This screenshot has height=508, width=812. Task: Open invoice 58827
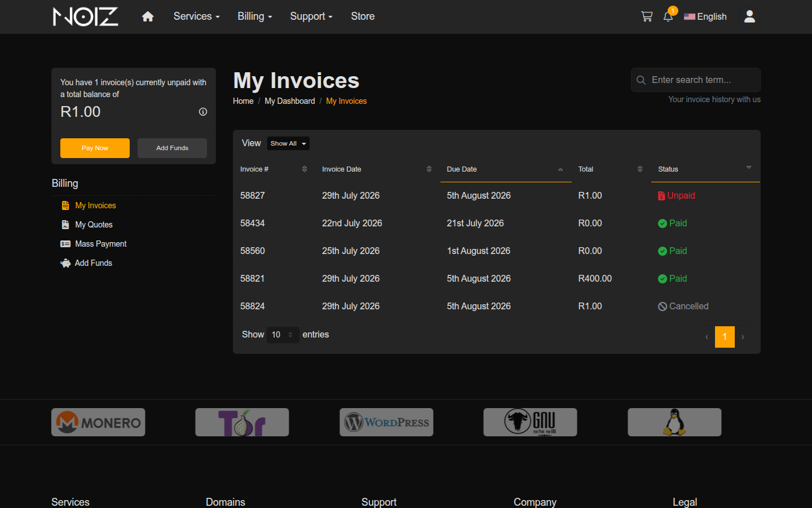coord(253,196)
